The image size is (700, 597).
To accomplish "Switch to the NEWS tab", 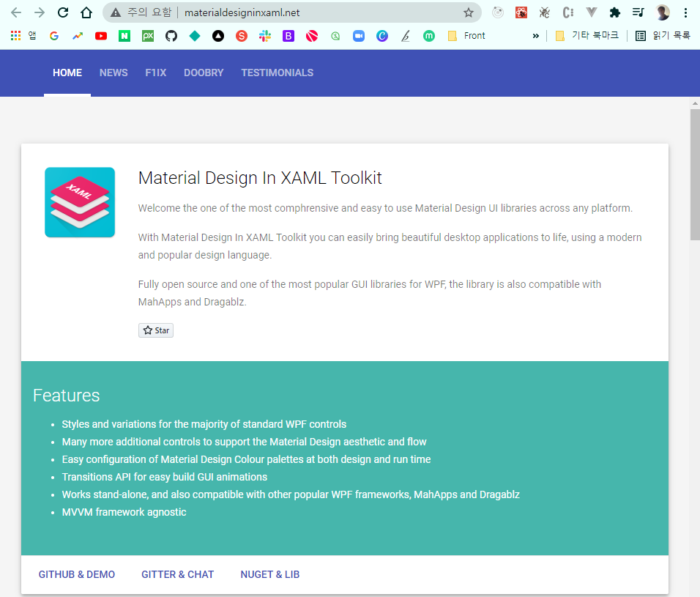I will (x=113, y=73).
